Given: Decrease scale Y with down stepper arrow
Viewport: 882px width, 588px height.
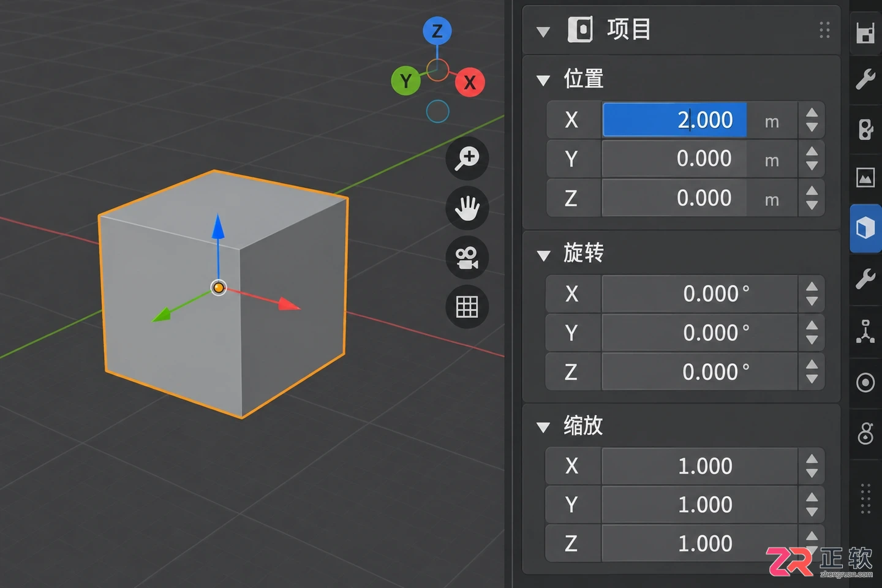Looking at the screenshot, I should pyautogui.click(x=812, y=512).
